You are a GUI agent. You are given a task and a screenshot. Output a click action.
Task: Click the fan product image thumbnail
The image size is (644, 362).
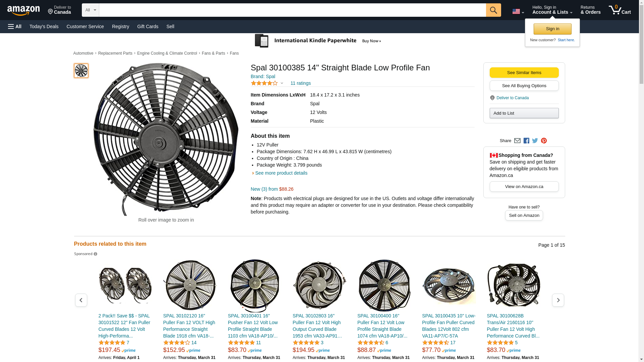tap(81, 71)
